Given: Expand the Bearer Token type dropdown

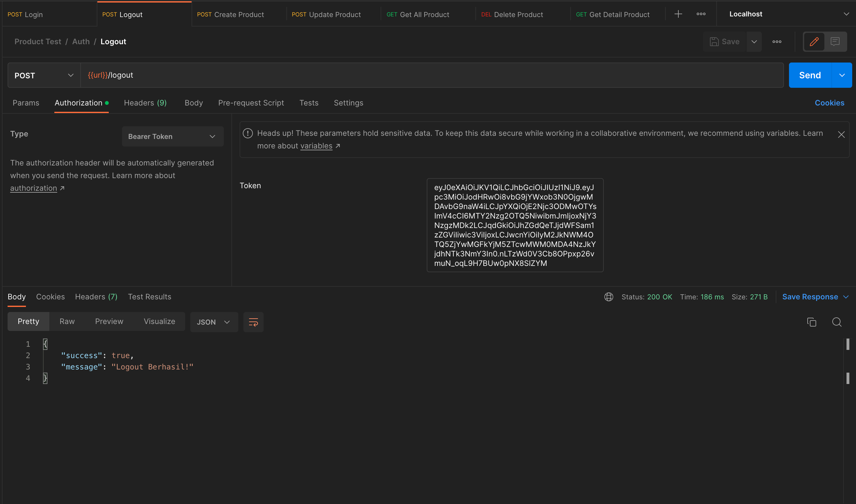Looking at the screenshot, I should point(172,136).
